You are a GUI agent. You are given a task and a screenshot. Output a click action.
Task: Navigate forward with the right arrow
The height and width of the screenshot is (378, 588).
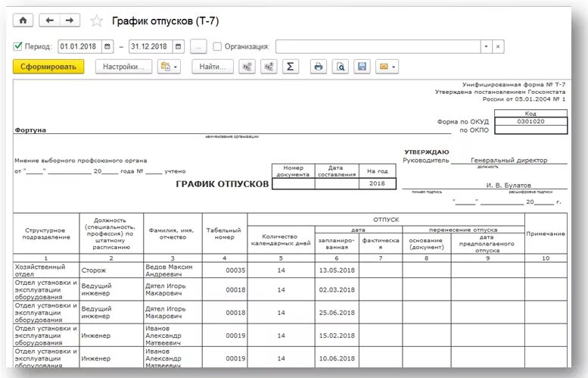pos(70,20)
